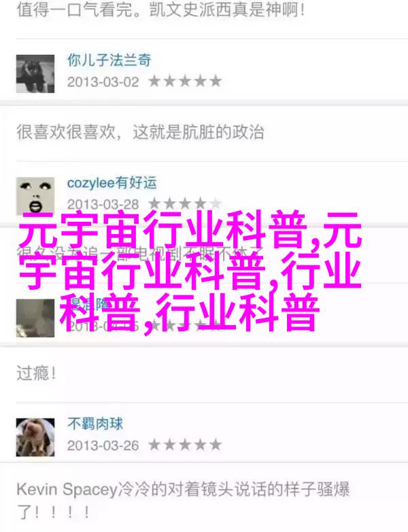Click five-star rating dated 2013-03-02
Viewport: 408px width, 532px height.
point(185,82)
